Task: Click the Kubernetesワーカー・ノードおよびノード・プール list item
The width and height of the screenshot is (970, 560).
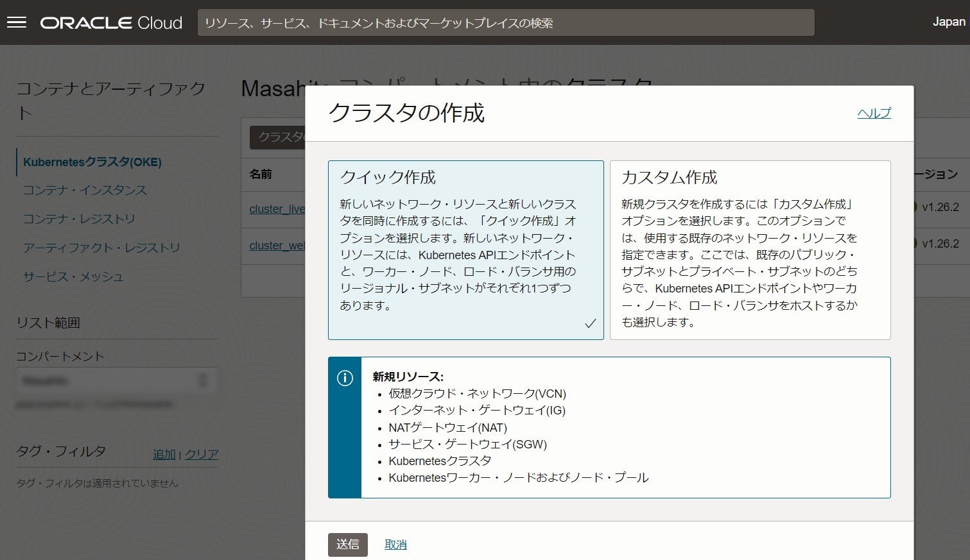Action: click(518, 477)
